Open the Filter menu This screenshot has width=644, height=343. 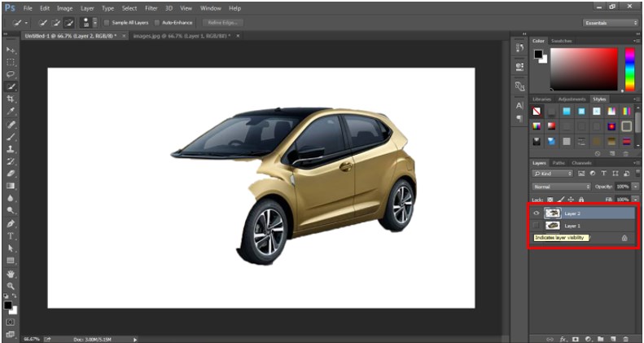click(x=151, y=7)
